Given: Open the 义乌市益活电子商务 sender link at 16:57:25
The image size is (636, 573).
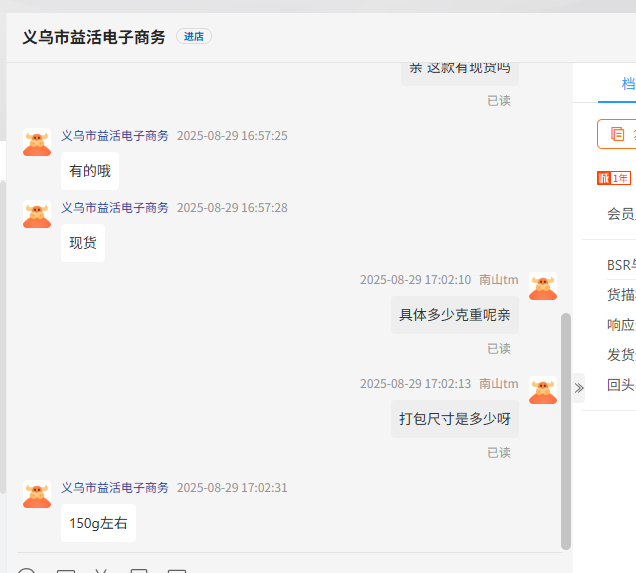Looking at the screenshot, I should 115,136.
